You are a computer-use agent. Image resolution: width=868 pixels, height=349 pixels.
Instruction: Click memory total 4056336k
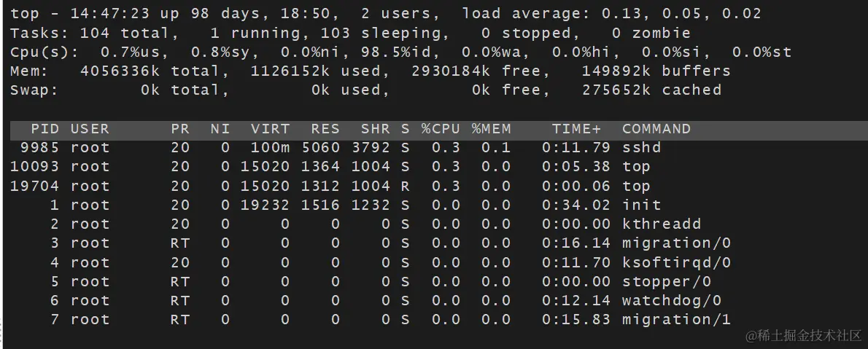pyautogui.click(x=120, y=71)
